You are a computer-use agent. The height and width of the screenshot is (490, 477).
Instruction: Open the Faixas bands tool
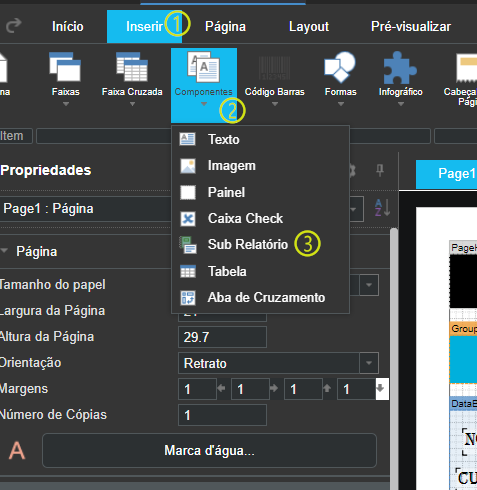pos(65,78)
